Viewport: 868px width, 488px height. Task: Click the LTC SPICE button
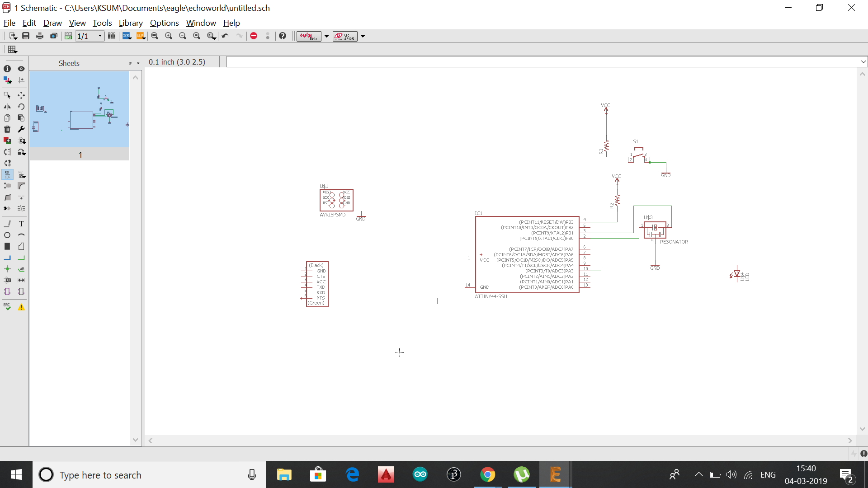[345, 36]
